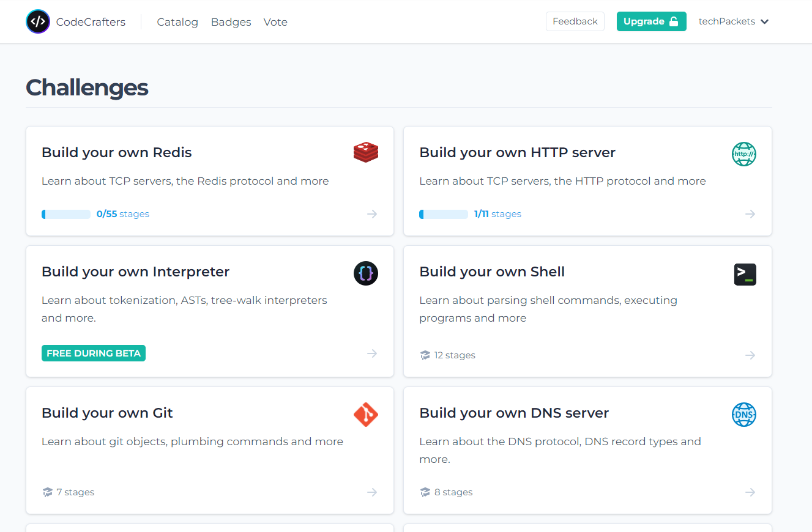Click the graduation cap beside 7 stages
812x532 pixels.
tap(47, 492)
